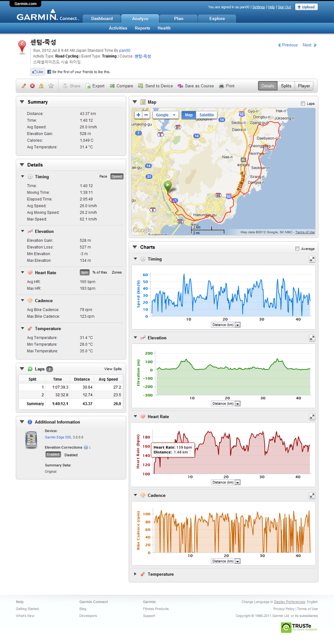Collapse the Map panel
The height and width of the screenshot is (644, 334).
coord(135,102)
